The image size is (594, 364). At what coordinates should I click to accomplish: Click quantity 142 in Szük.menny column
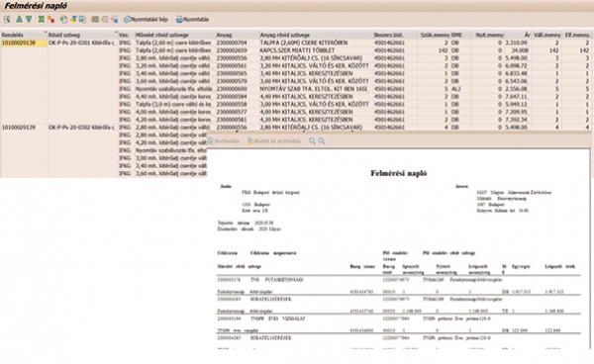click(x=434, y=50)
